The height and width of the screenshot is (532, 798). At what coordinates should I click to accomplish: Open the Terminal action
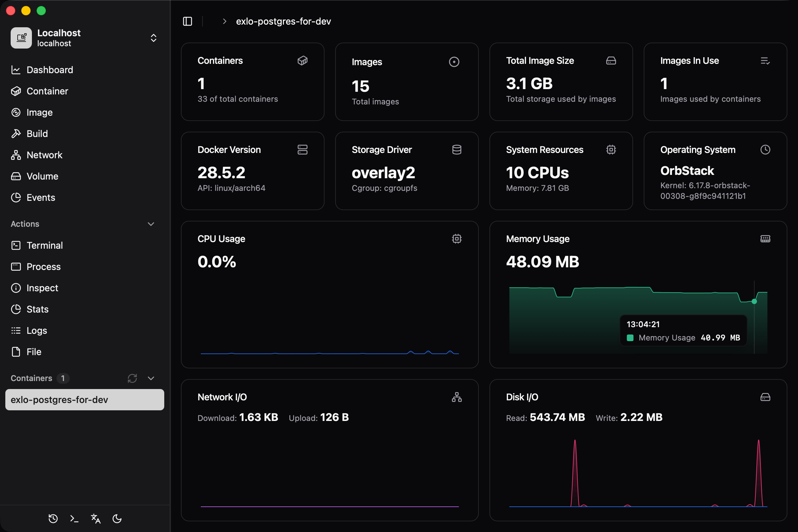tap(45, 245)
